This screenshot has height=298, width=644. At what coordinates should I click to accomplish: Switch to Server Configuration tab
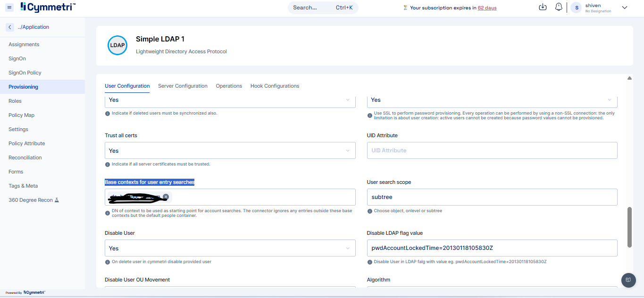(183, 86)
